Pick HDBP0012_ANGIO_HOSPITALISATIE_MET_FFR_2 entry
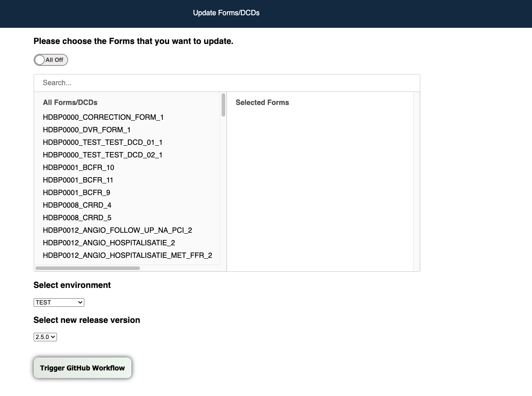532x396 pixels. tap(127, 256)
